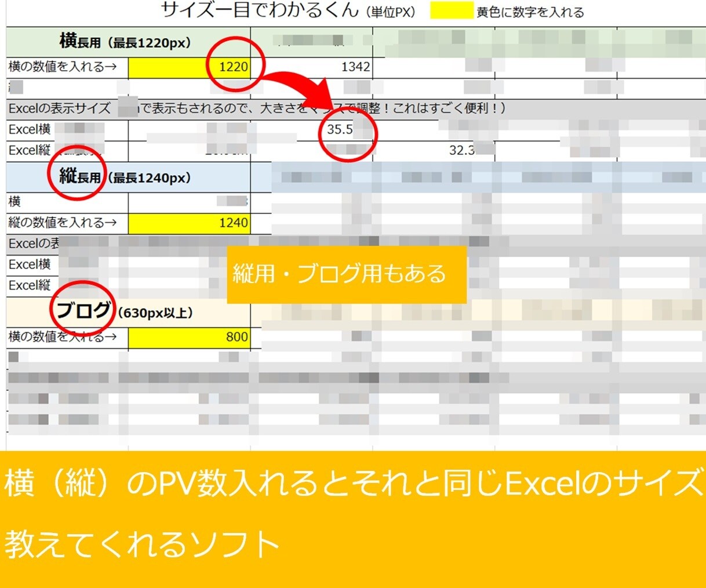The image size is (706, 588).
Task: Select the ブログ（630px以上） section header
Action: tap(128, 312)
